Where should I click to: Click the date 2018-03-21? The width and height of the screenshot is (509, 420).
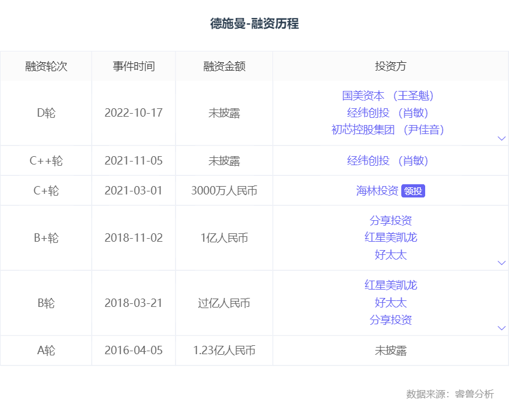(x=134, y=303)
